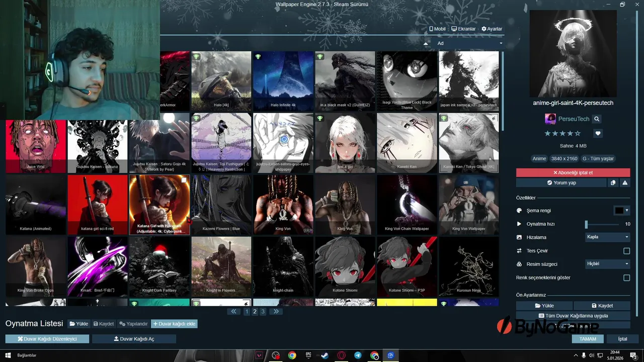Click the Yorum yap button
The height and width of the screenshot is (362, 644).
click(x=561, y=183)
